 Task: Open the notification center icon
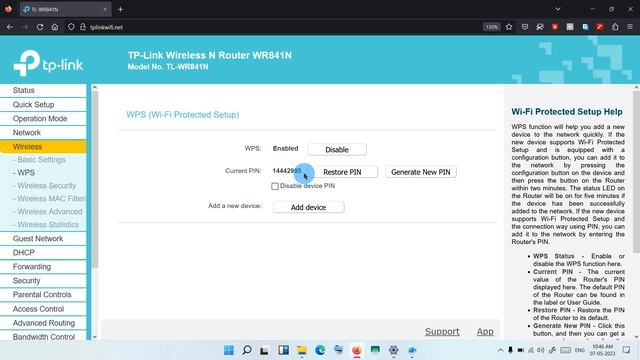tap(627, 350)
